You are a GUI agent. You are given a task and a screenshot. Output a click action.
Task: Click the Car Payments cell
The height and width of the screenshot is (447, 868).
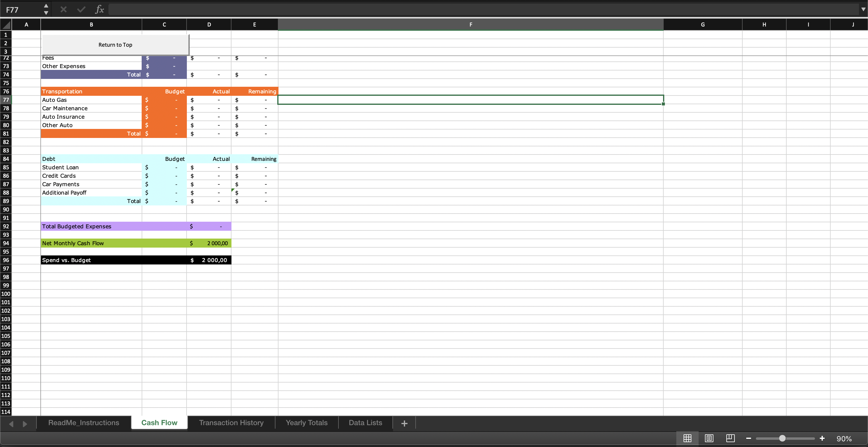pyautogui.click(x=91, y=184)
